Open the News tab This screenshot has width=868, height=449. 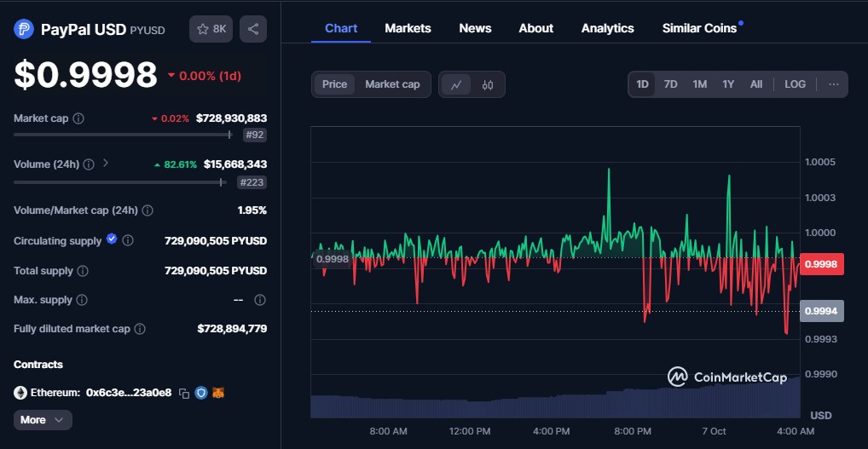coord(475,28)
